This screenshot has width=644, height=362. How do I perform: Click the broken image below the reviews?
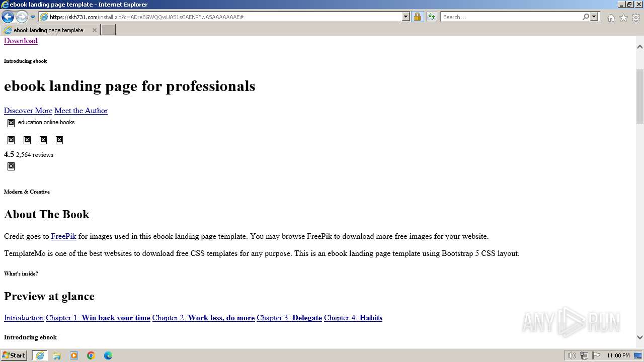click(x=11, y=166)
